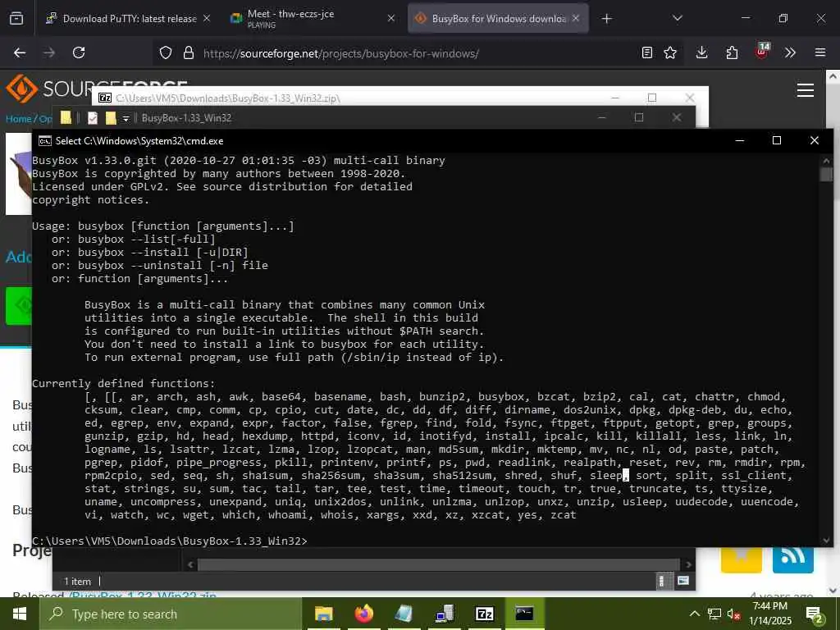
Task: Click folder icon in Explorer title bar
Action: [x=66, y=118]
